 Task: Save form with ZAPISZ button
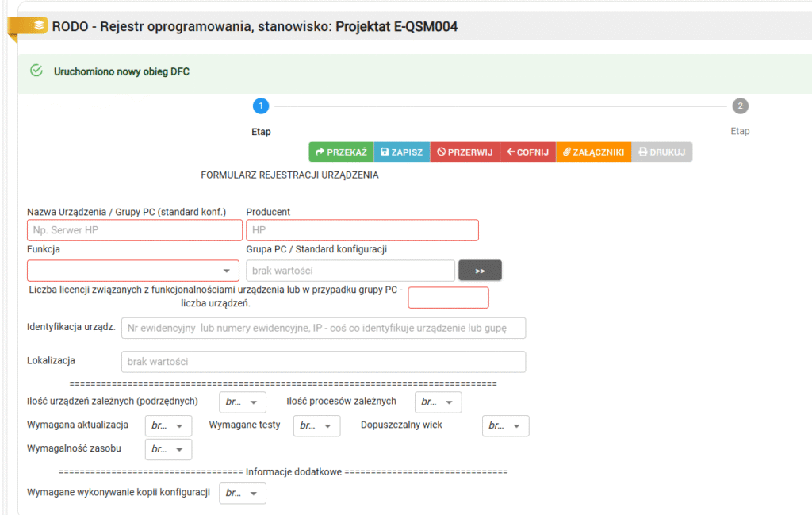pos(401,152)
